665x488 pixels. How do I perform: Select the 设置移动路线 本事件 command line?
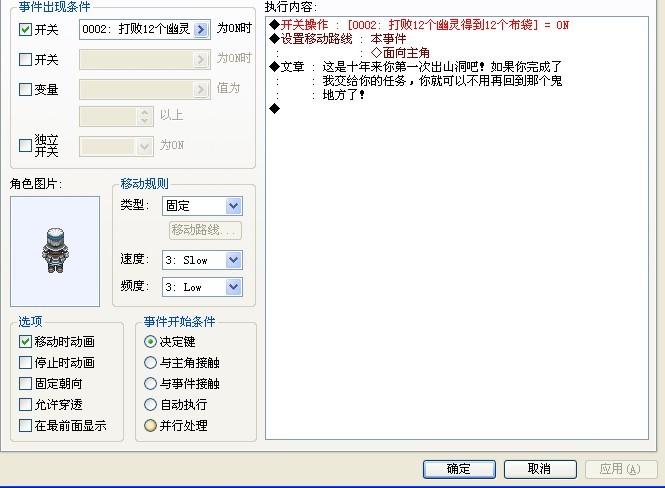(338, 39)
